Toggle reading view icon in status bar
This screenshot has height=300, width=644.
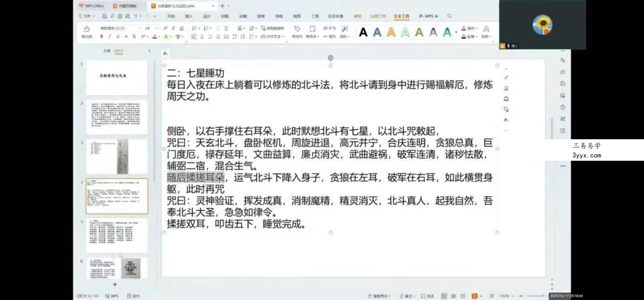(463, 296)
